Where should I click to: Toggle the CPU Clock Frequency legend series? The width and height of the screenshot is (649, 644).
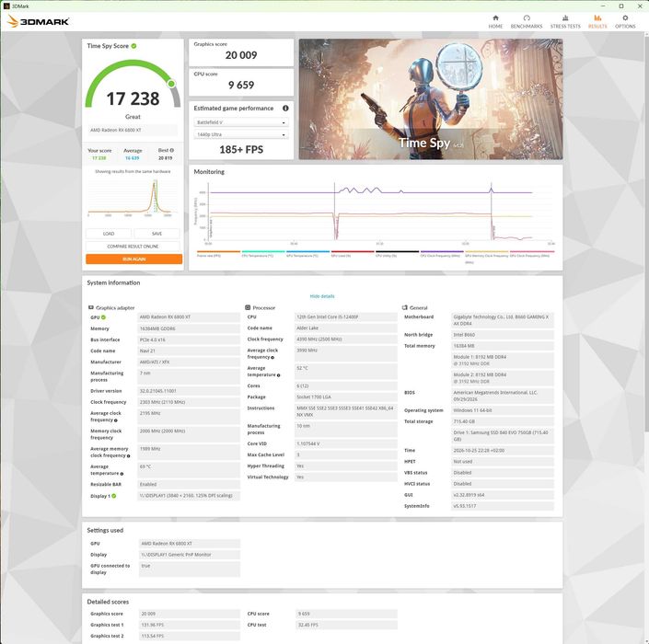442,254
